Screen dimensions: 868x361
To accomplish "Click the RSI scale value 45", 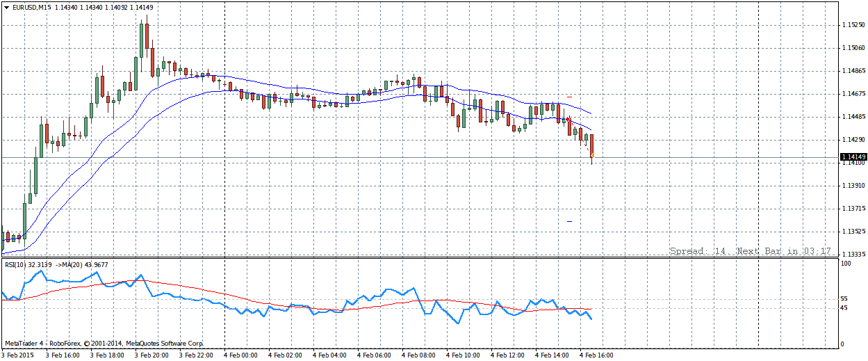I will coord(844,307).
